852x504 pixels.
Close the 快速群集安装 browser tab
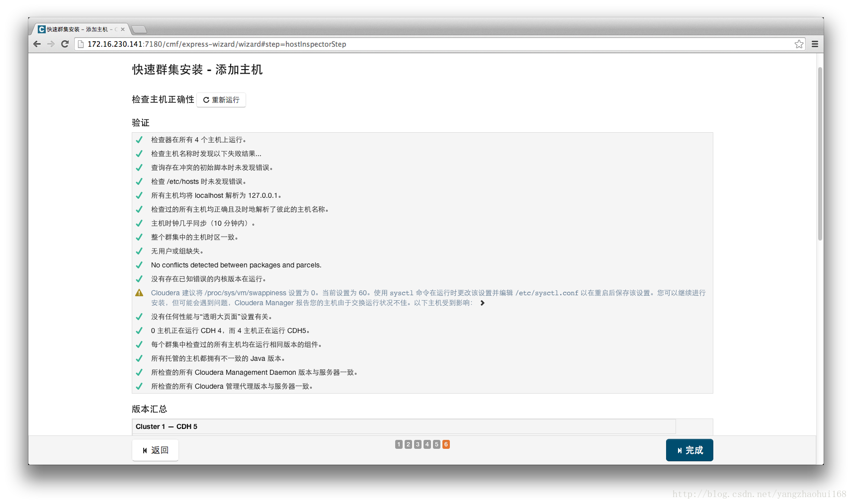click(x=123, y=29)
